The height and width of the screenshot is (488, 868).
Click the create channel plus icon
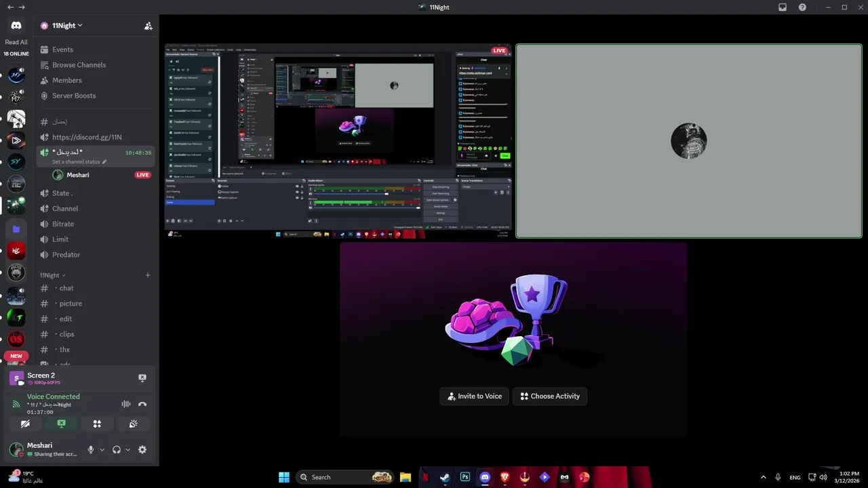pos(148,275)
